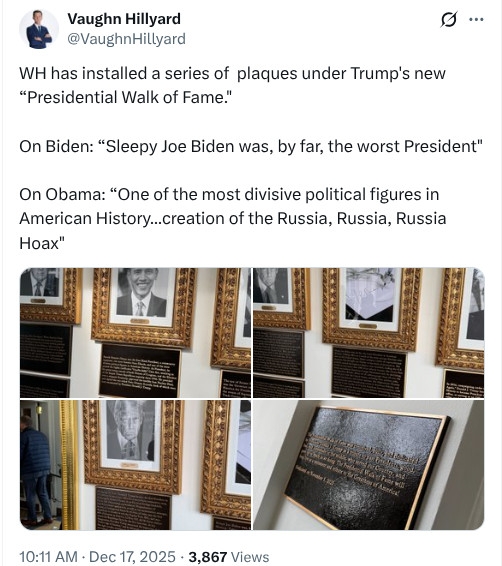Open the bottom-left portrait photo with man walking
Screen dimensions: 502x566
click(135, 465)
